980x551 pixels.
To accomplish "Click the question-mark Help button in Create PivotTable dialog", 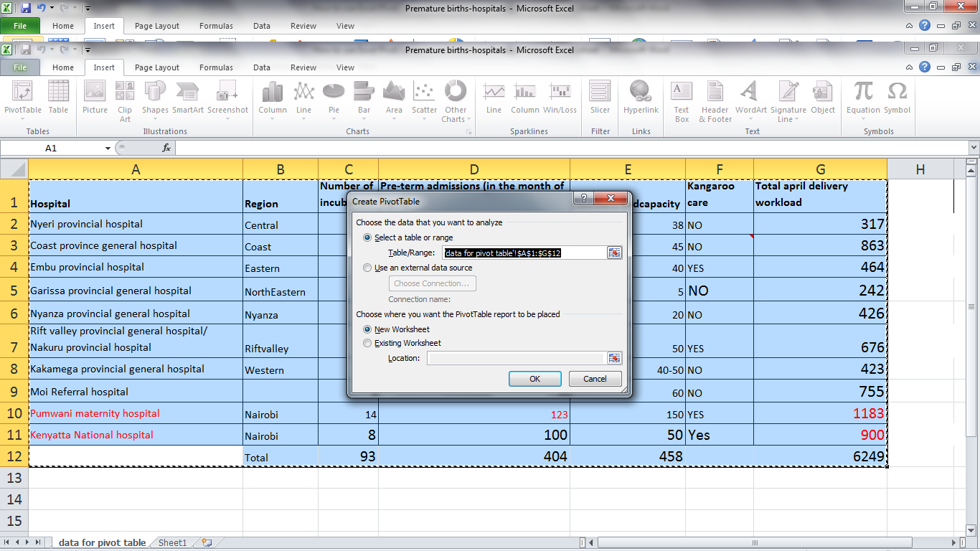I will tap(583, 198).
